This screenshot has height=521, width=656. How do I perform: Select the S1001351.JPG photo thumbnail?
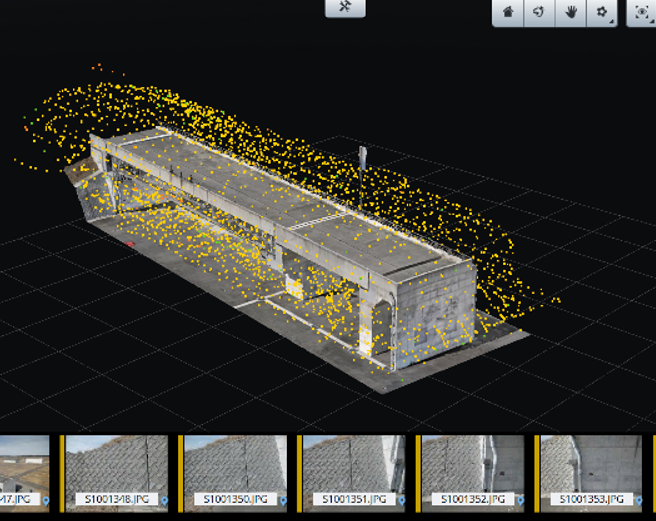click(x=354, y=474)
